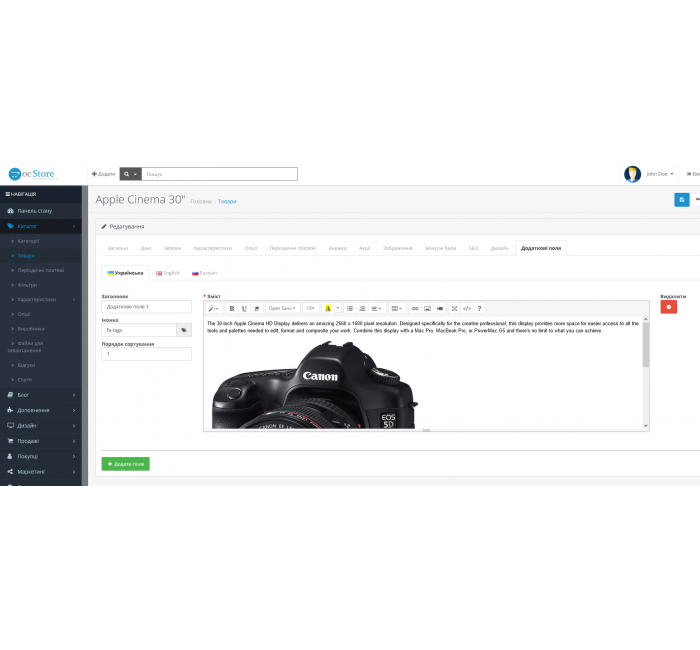The image size is (700, 650).
Task: Switch to the Українська language tab
Action: click(x=125, y=273)
